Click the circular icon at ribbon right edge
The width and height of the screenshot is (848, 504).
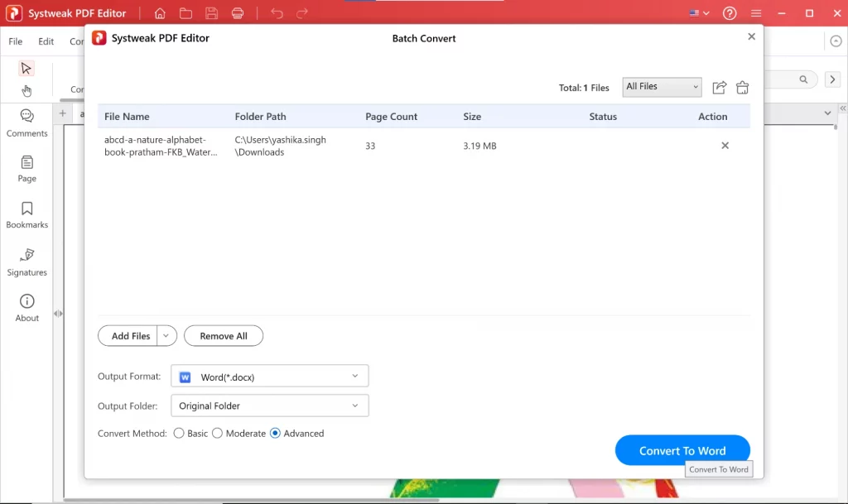pos(836,41)
